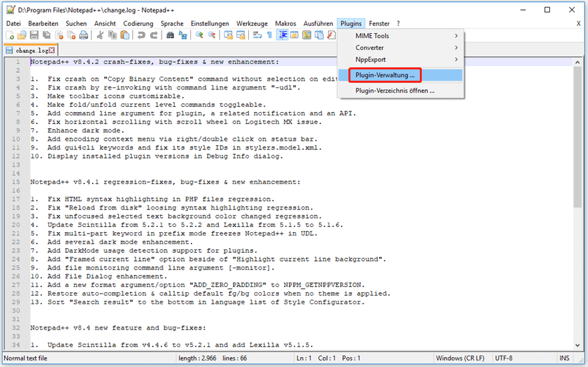Click the Close document toolbar icon
The image size is (588, 367).
click(59, 35)
